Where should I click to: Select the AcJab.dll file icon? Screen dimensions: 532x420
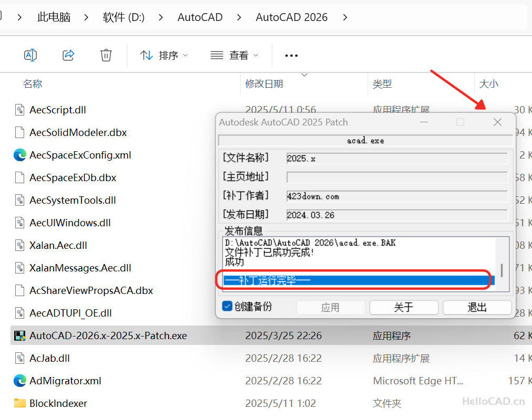pos(19,358)
